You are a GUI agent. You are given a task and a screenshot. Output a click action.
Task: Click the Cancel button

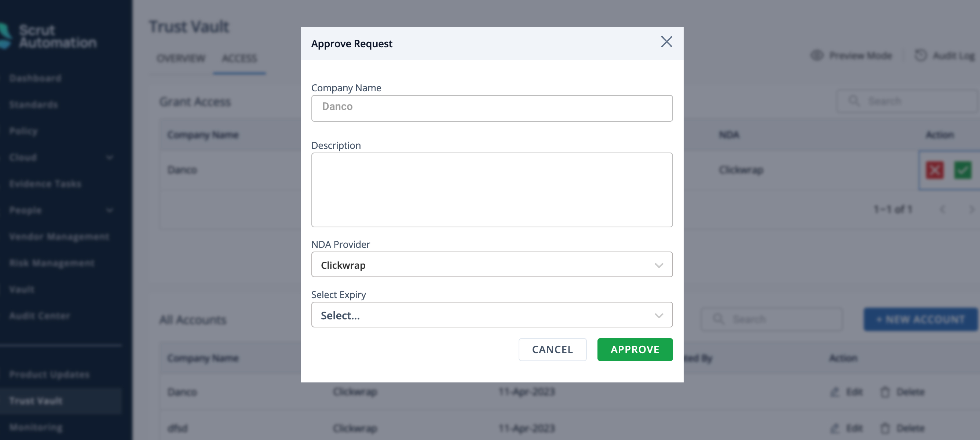[552, 349]
